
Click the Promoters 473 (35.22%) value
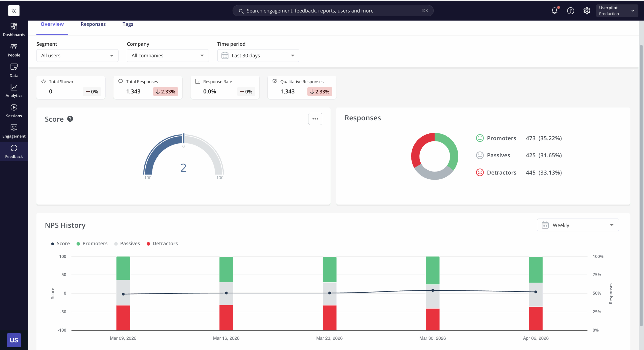(x=544, y=138)
